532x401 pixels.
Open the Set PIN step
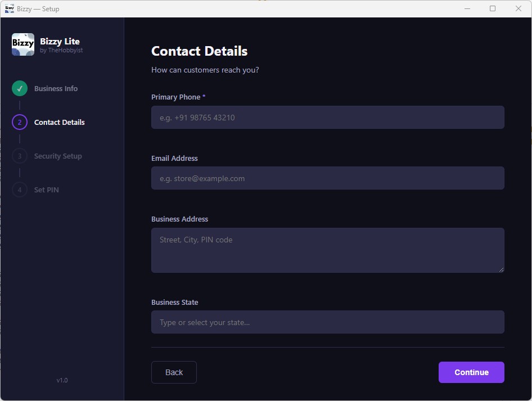[46, 190]
